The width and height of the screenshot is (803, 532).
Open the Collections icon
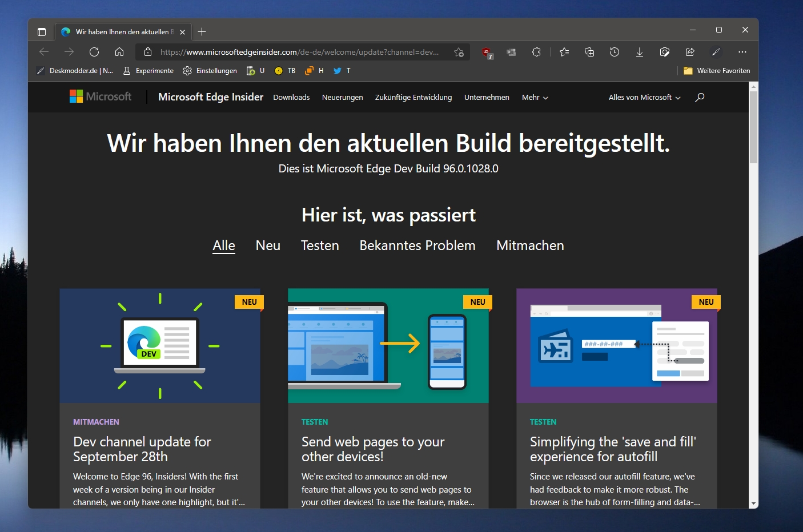pyautogui.click(x=589, y=52)
